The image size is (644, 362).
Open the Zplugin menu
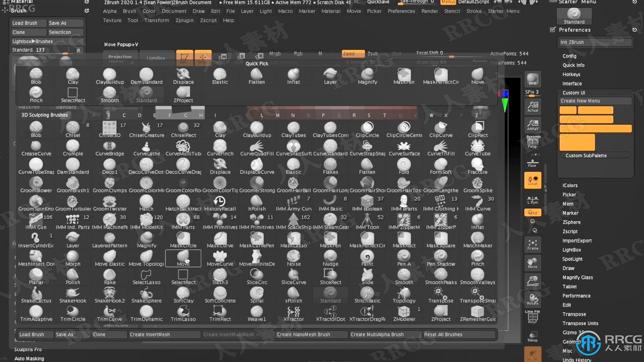(184, 20)
